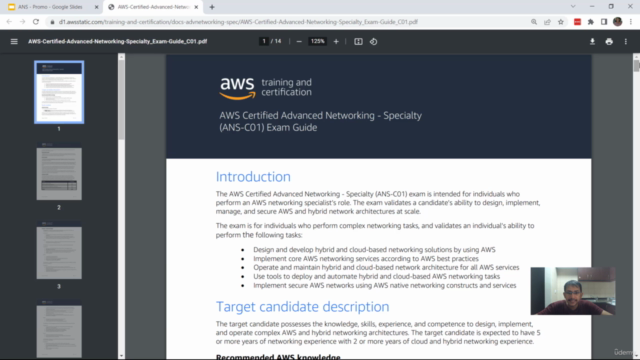Toggle the browser side panel icon

point(604,22)
